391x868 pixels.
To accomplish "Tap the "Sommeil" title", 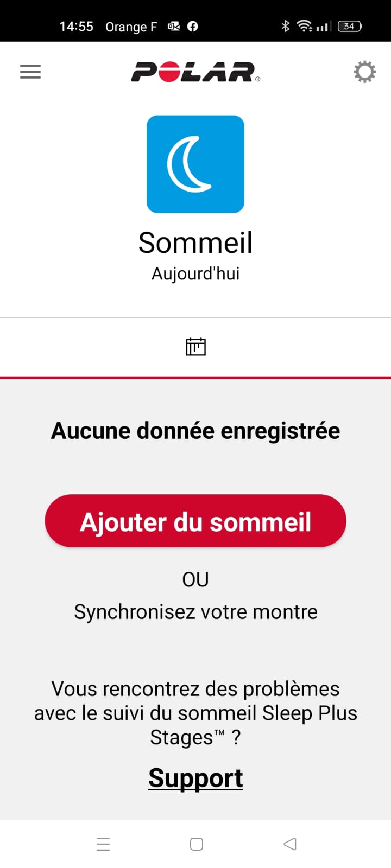I will [195, 242].
